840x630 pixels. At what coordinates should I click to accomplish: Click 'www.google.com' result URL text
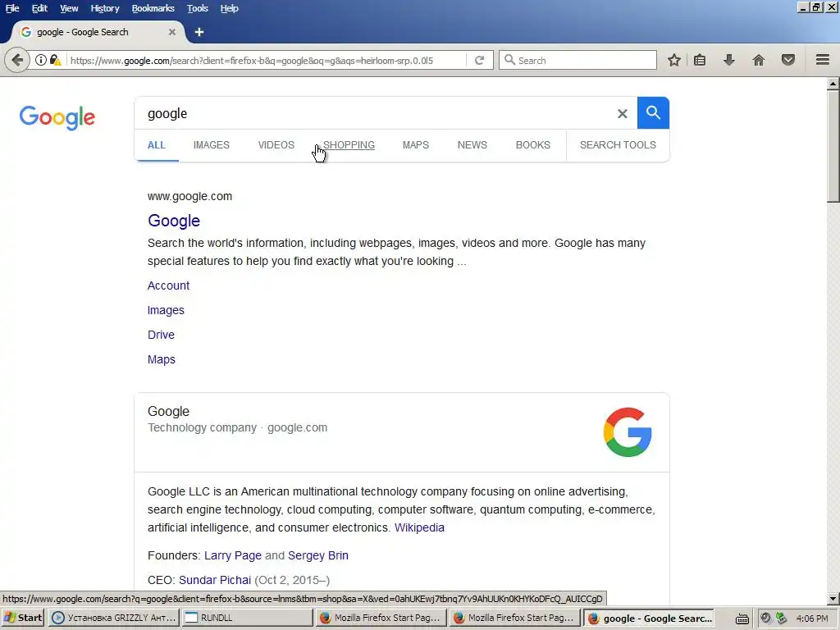coord(189,197)
